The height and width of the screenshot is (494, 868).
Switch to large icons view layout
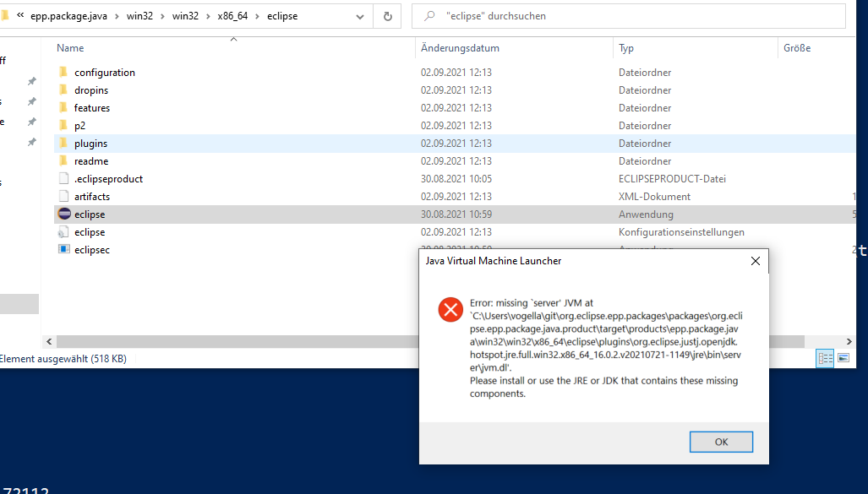point(843,358)
